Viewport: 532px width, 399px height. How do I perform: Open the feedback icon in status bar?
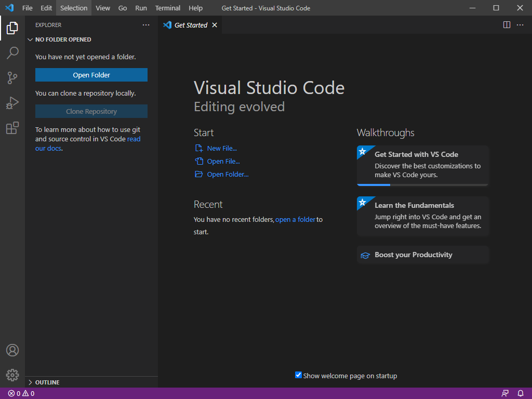(505, 394)
